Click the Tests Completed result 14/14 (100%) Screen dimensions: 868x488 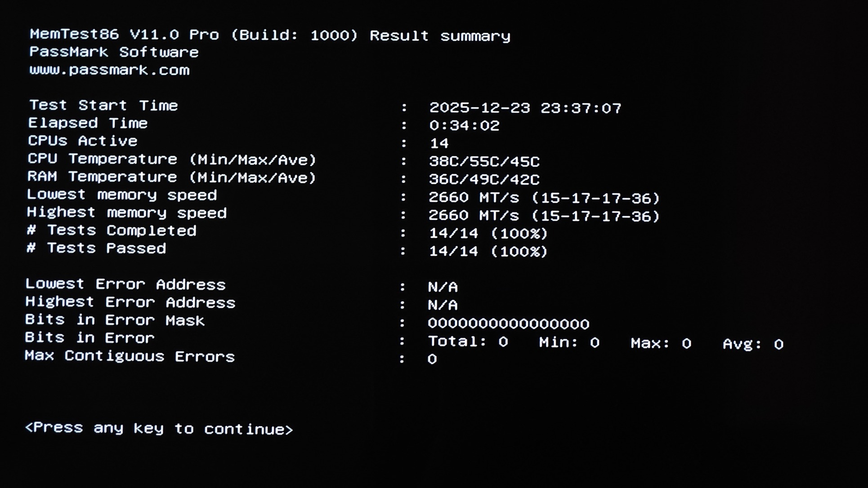(x=488, y=233)
